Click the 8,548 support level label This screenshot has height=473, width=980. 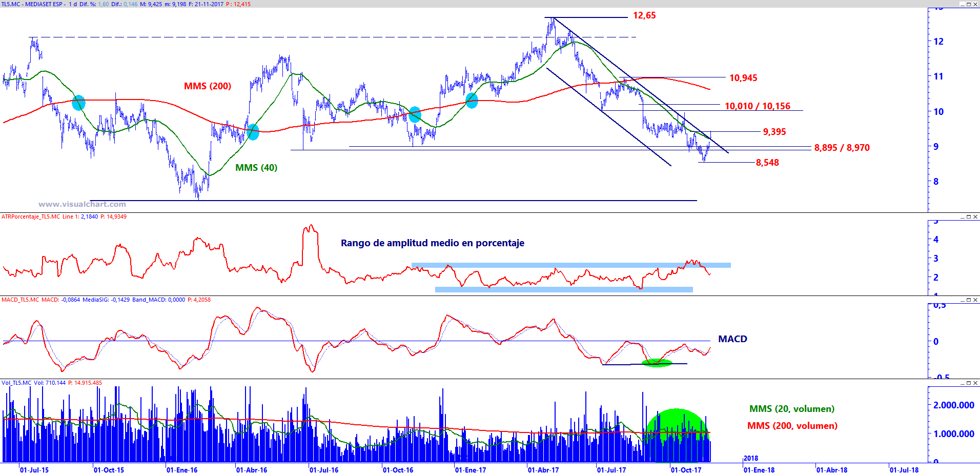tap(767, 163)
